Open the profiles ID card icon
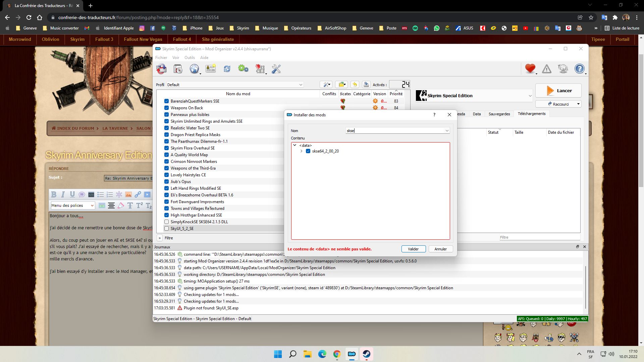Screen dimensions: 644x362 pos(211,69)
